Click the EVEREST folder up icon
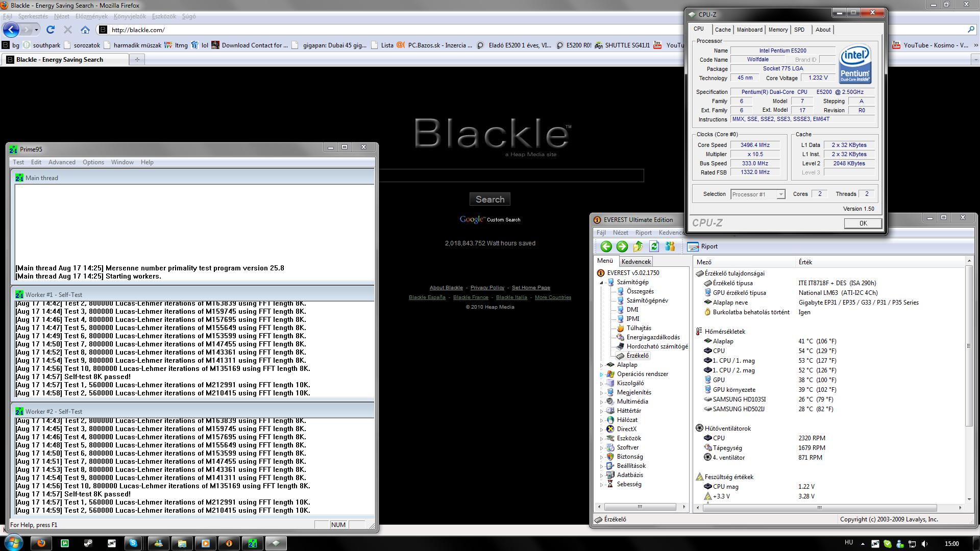Image resolution: width=980 pixels, height=551 pixels. click(638, 247)
